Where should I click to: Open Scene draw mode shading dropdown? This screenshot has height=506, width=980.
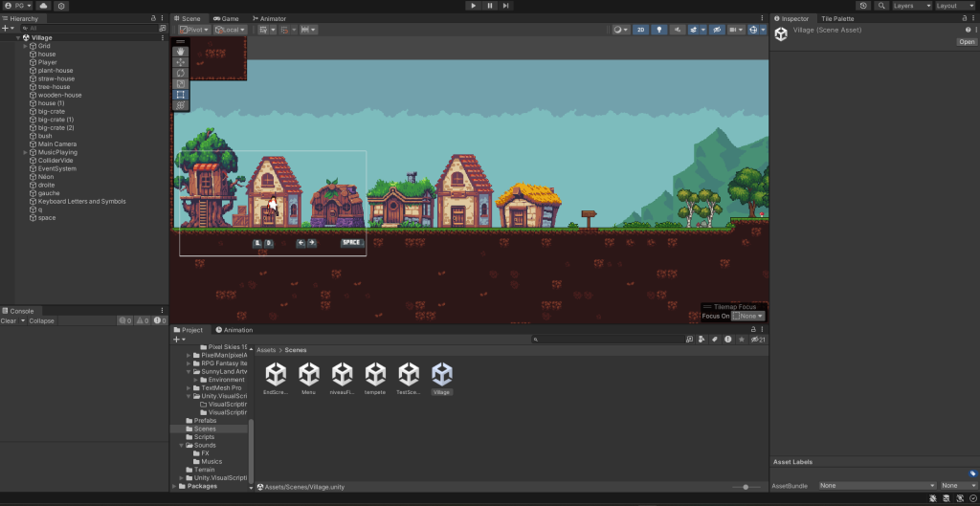pos(620,30)
